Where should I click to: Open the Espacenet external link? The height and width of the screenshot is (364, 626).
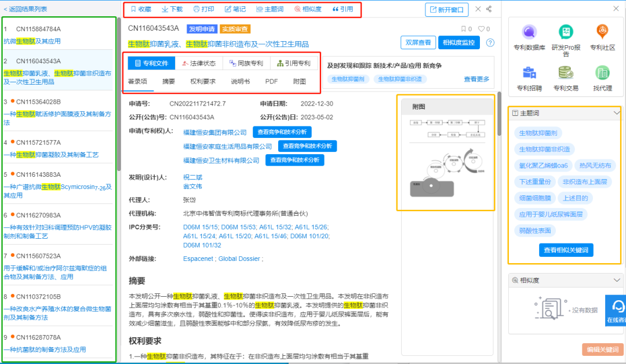[198, 259]
